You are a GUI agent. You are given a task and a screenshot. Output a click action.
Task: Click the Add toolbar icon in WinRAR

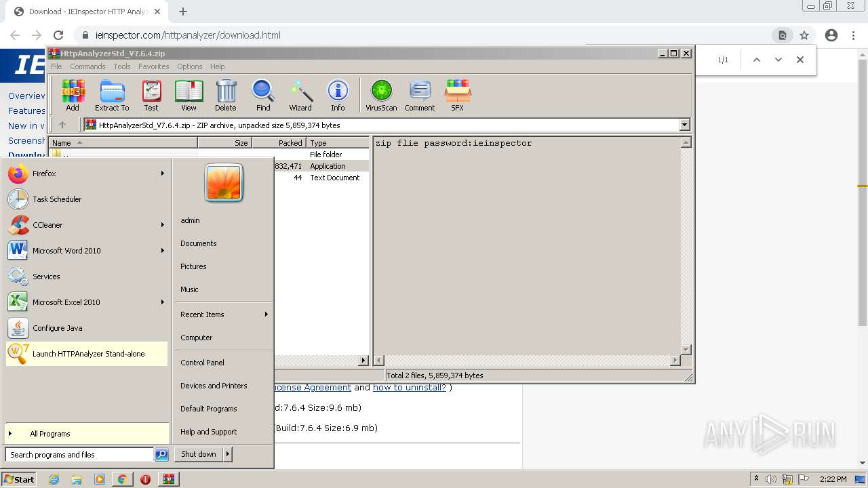pyautogui.click(x=73, y=95)
